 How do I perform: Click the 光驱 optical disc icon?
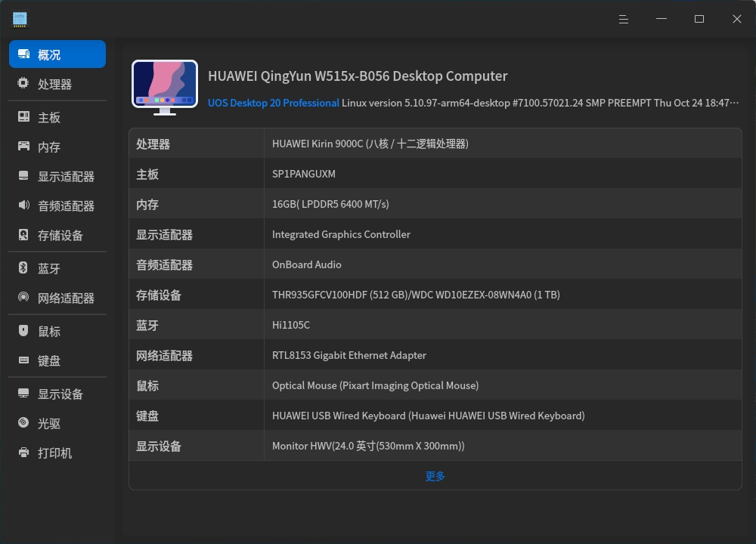point(23,422)
